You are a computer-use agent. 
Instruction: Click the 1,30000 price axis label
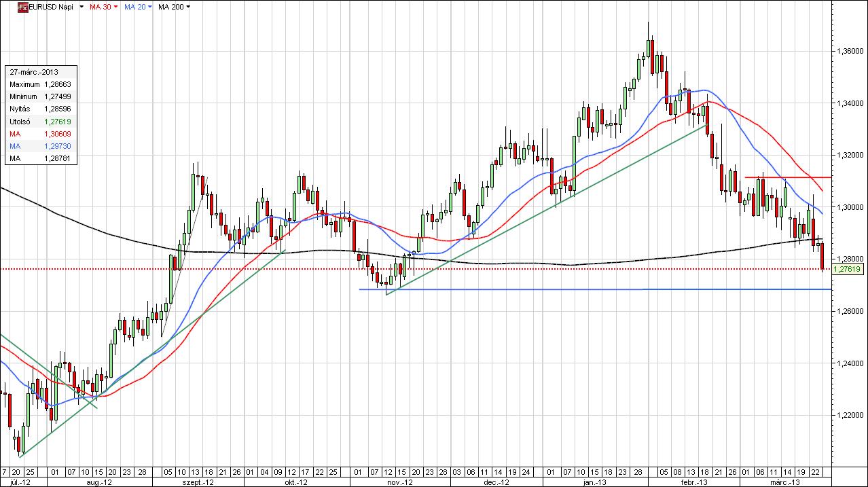click(x=850, y=207)
